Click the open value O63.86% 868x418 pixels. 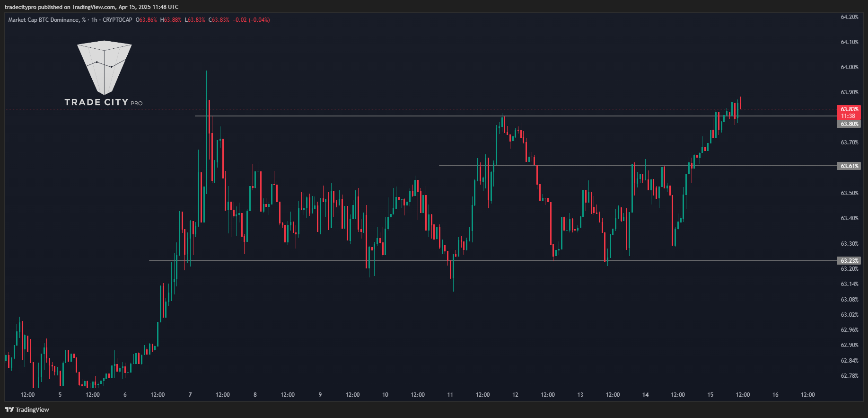pos(146,20)
